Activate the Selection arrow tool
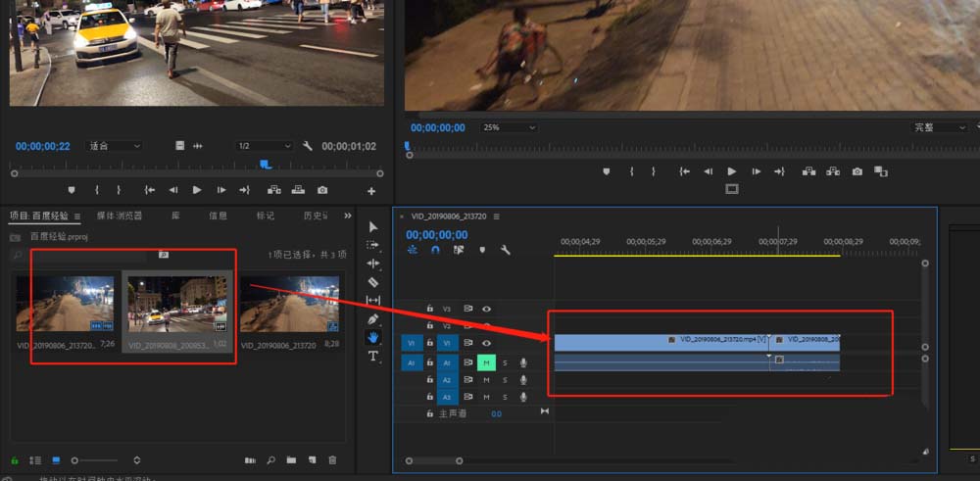980x481 pixels. (373, 226)
